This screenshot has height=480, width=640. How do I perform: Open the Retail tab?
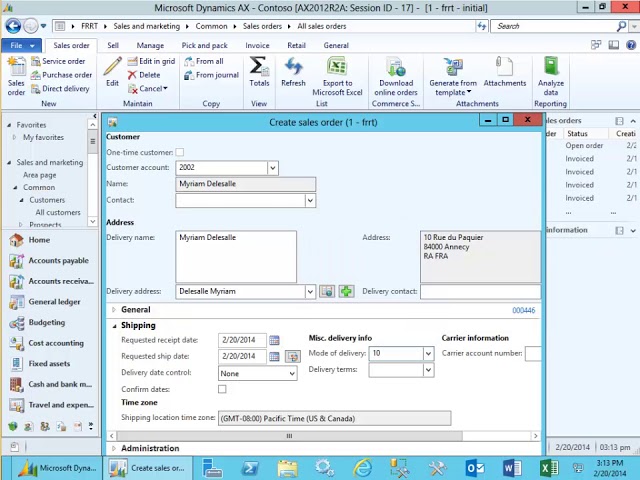[x=296, y=45]
